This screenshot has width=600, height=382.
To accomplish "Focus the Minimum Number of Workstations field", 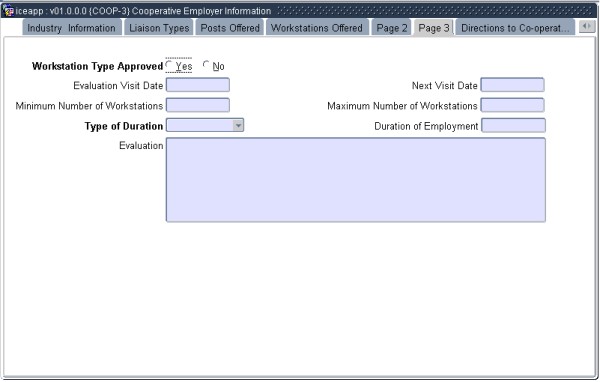I will tap(198, 105).
